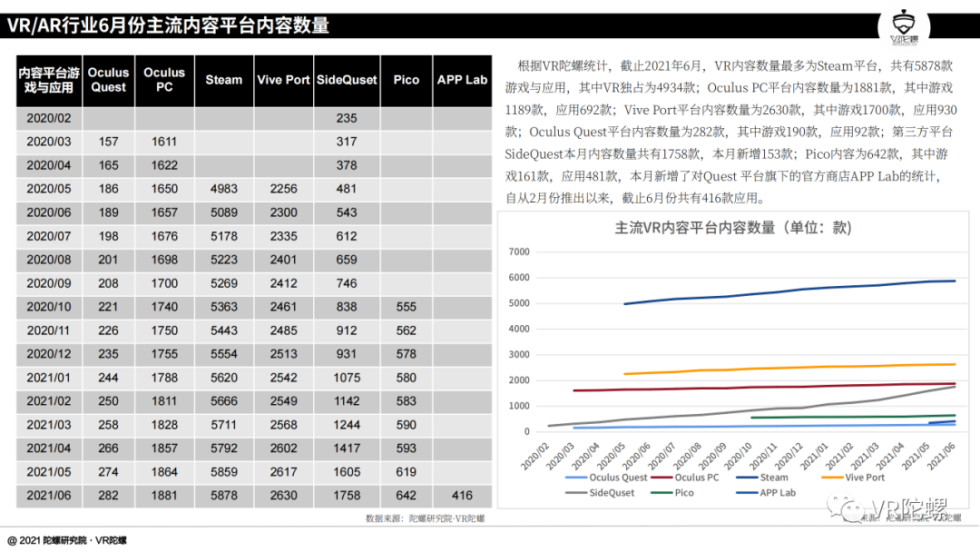Select Pico value 590 in the 2021/03 row

(x=407, y=425)
